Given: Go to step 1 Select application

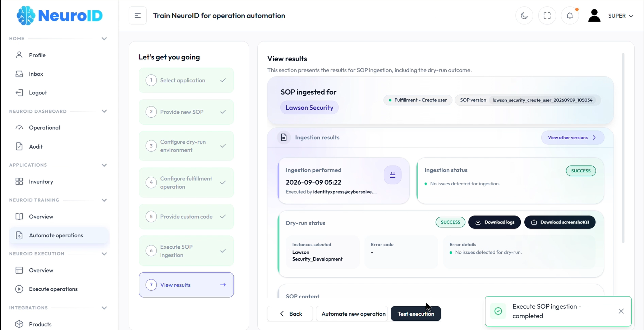Looking at the screenshot, I should click(x=186, y=80).
